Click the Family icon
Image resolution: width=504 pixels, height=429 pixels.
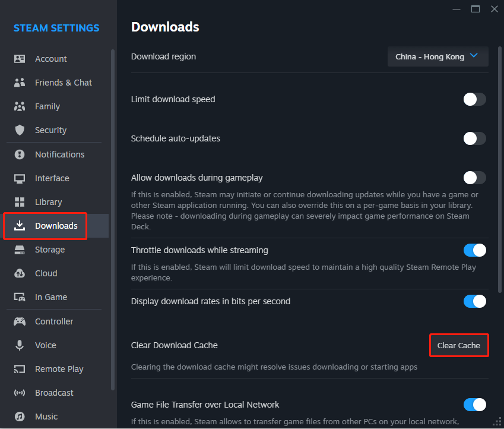[20, 106]
